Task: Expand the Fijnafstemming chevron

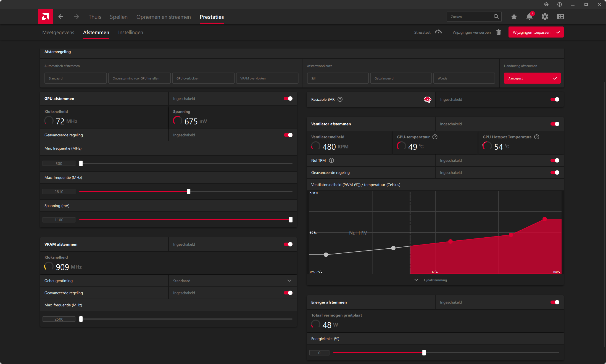Action: coord(416,280)
